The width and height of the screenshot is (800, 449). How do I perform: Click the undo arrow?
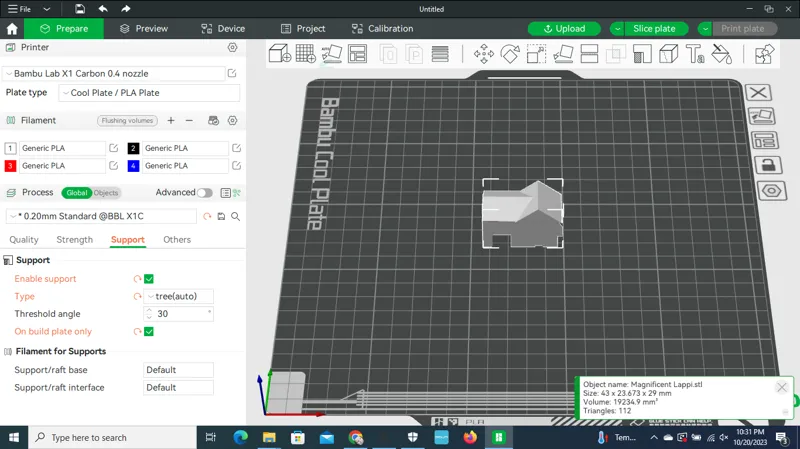[103, 9]
